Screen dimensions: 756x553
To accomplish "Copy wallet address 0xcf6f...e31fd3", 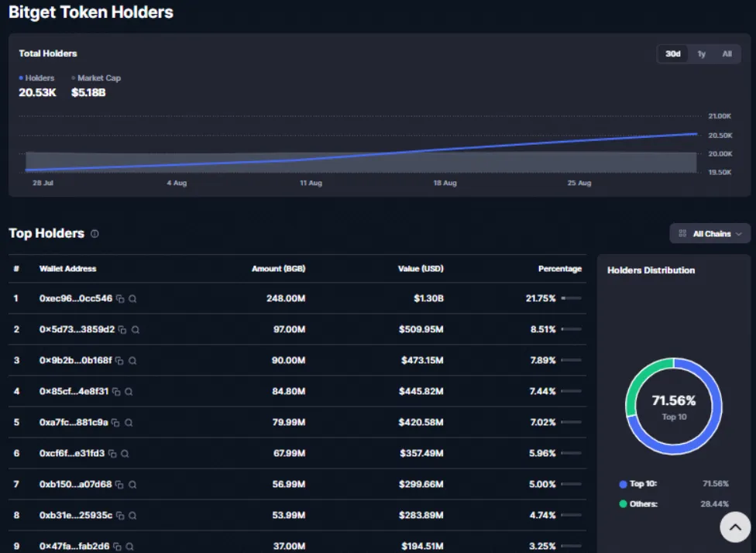I will coord(112,454).
